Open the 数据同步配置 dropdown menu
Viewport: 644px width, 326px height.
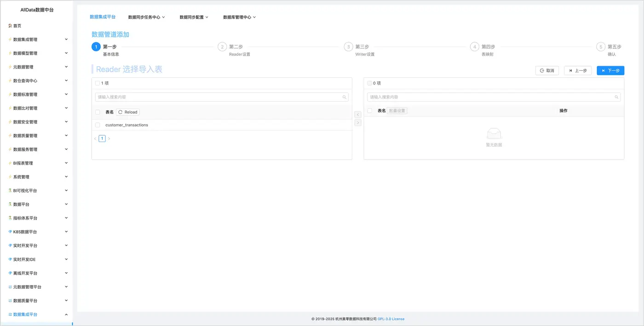[x=194, y=17]
